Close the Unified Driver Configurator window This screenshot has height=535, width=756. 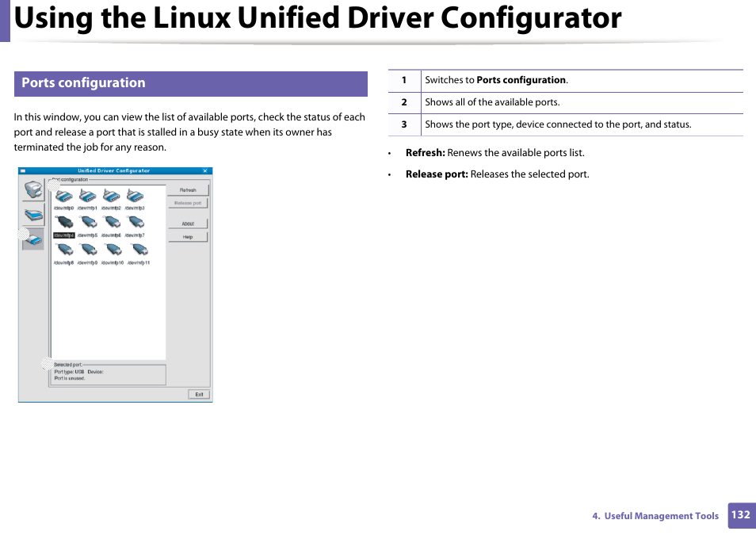point(205,170)
